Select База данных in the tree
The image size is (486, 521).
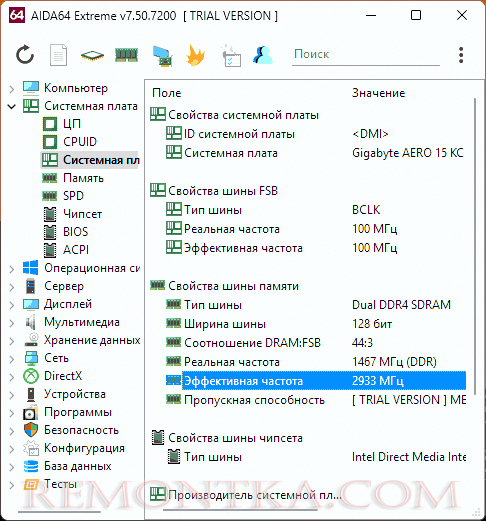[78, 466]
